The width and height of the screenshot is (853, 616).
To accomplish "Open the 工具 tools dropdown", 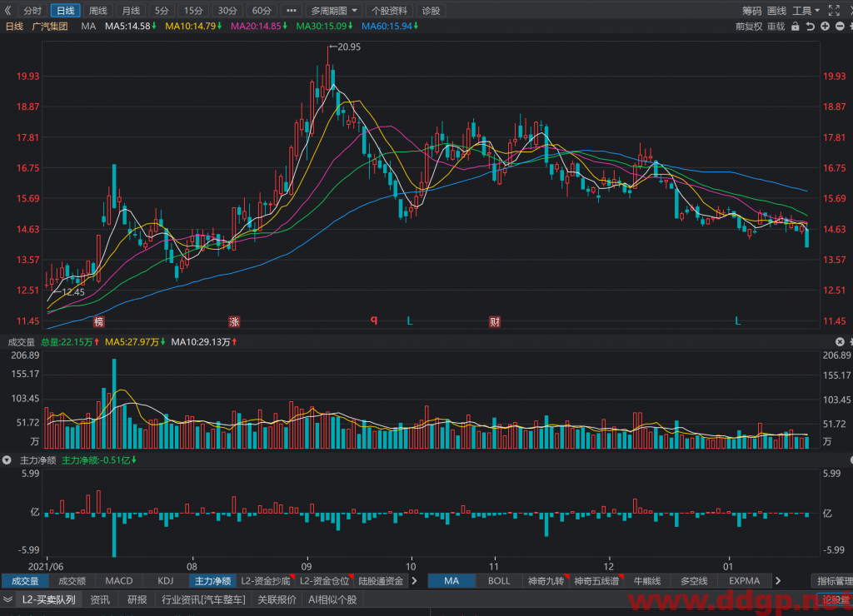I will (806, 10).
